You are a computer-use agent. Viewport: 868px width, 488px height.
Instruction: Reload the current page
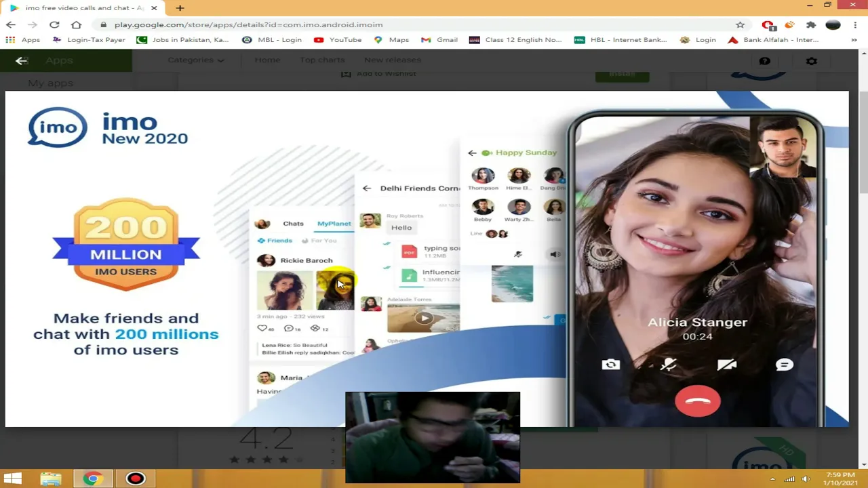pyautogui.click(x=54, y=24)
